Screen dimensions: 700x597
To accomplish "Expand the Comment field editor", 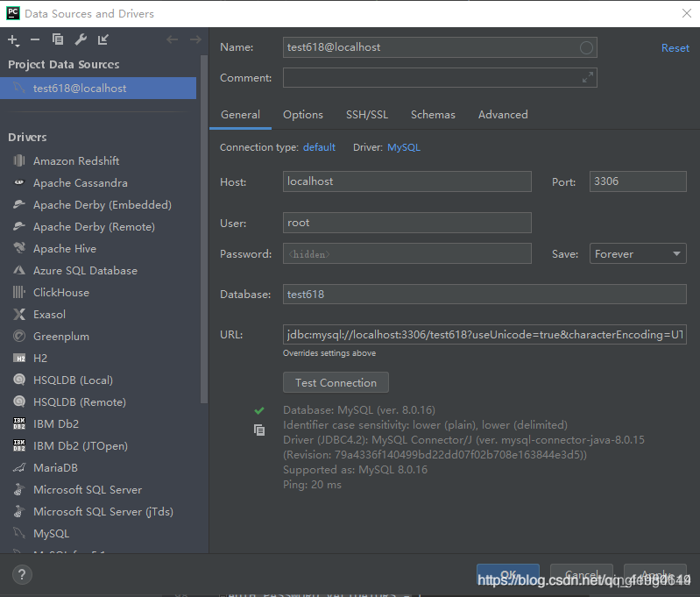I will pyautogui.click(x=588, y=78).
